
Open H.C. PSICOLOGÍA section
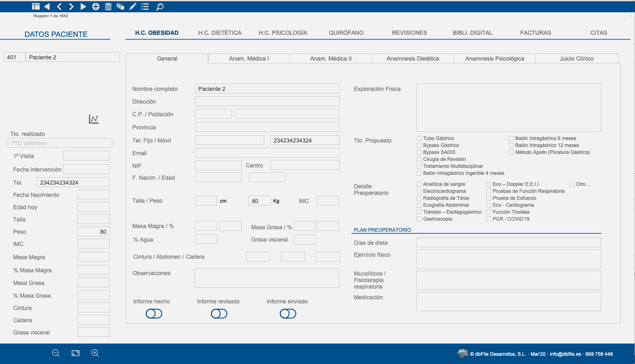283,33
